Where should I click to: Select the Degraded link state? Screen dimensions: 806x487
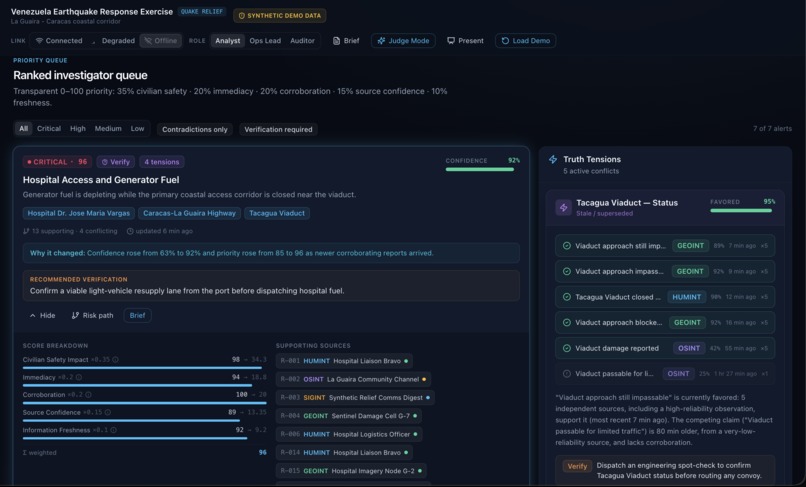click(x=113, y=41)
